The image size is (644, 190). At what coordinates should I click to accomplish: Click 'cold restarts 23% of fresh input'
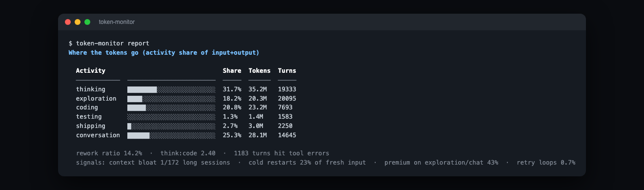[307, 163]
